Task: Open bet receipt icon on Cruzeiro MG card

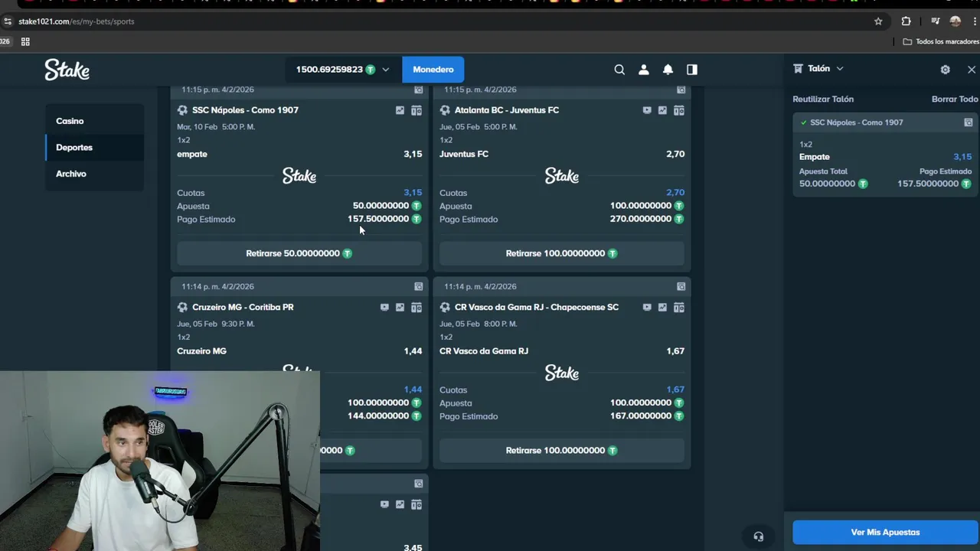Action: 419,286
